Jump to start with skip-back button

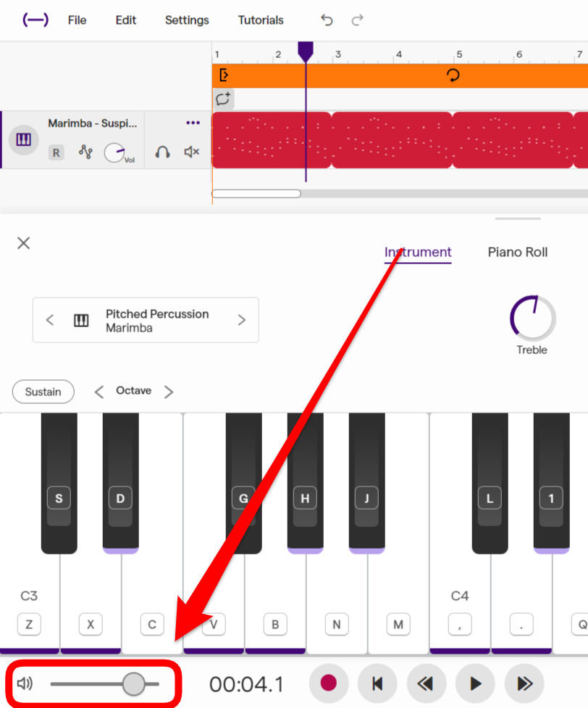coord(377,683)
